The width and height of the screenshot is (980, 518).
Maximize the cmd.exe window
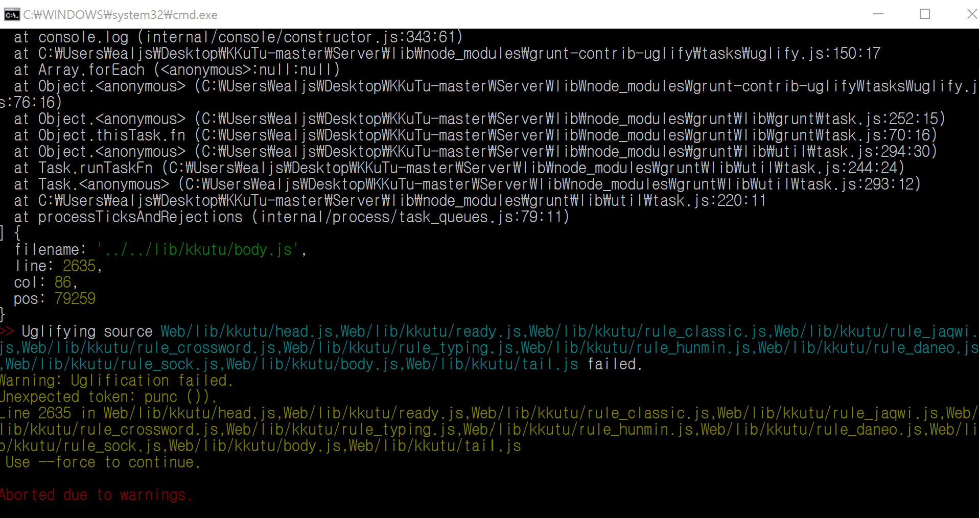[925, 14]
